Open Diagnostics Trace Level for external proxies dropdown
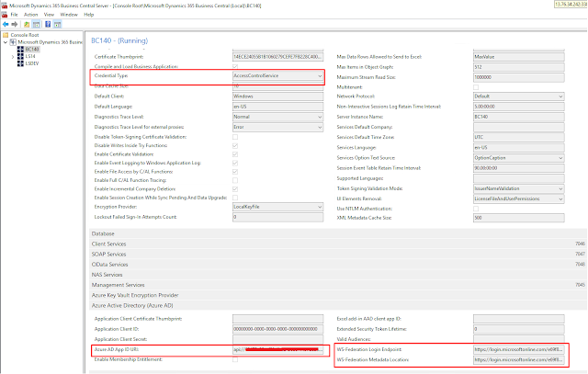 pos(277,127)
